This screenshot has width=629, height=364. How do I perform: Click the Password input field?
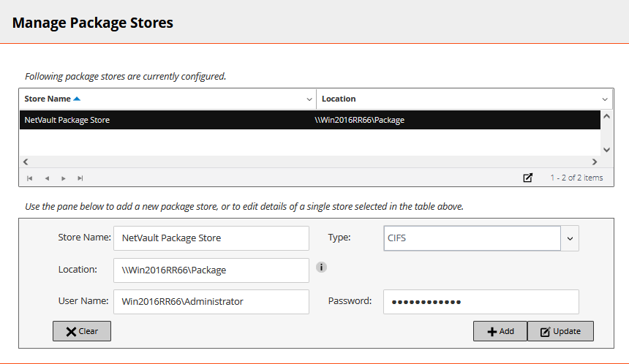[481, 302]
